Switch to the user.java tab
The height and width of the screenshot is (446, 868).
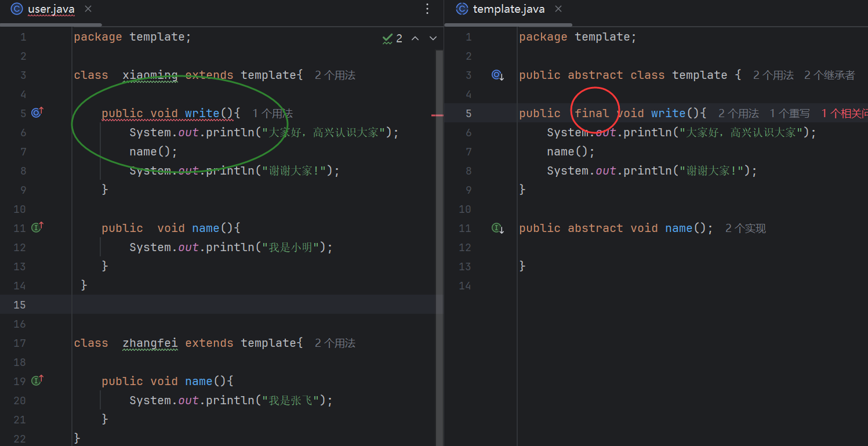(x=50, y=9)
